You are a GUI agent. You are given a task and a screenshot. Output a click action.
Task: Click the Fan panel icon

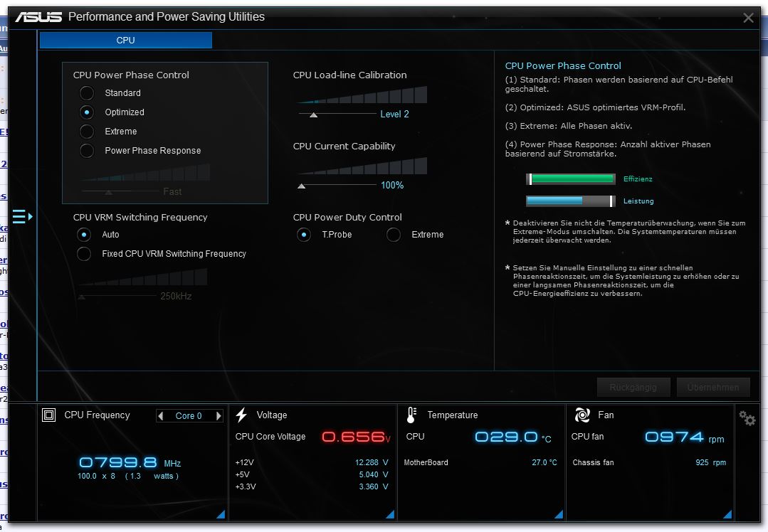(x=582, y=415)
